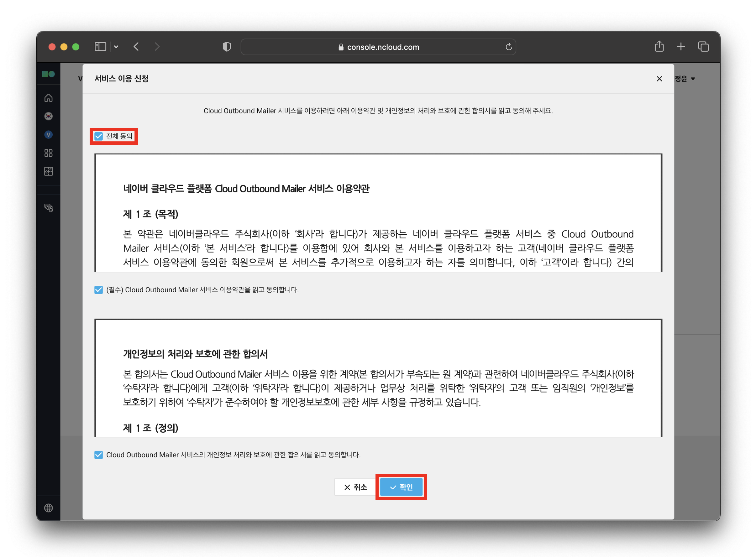Click Safari share icon
This screenshot has width=756, height=557.
[659, 47]
